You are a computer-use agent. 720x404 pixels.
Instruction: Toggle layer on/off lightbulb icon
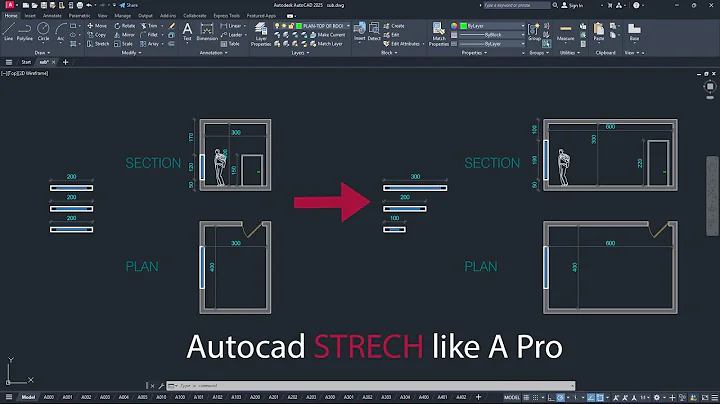click(277, 26)
